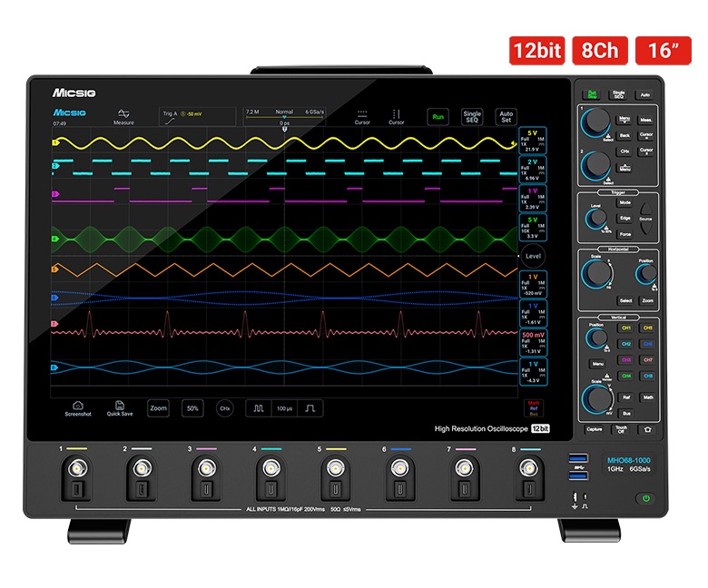Select the yellow channel 1 waveform marker
This screenshot has height=588, width=708.
pos(55,142)
